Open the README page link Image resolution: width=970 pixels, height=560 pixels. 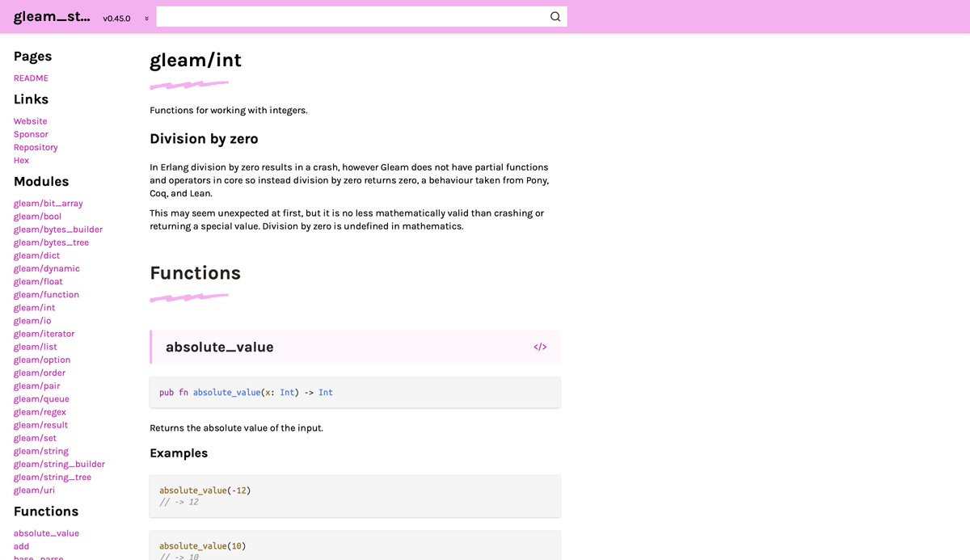point(31,78)
